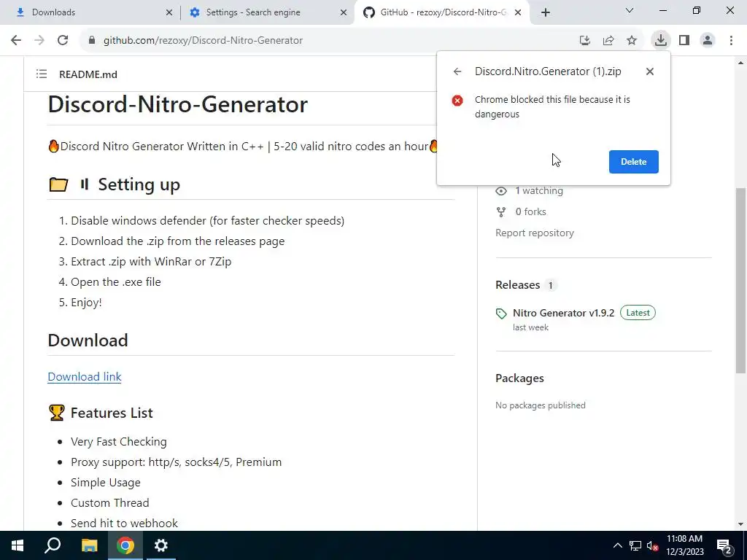Close the Settings tab
The width and height of the screenshot is (747, 560).
(344, 12)
